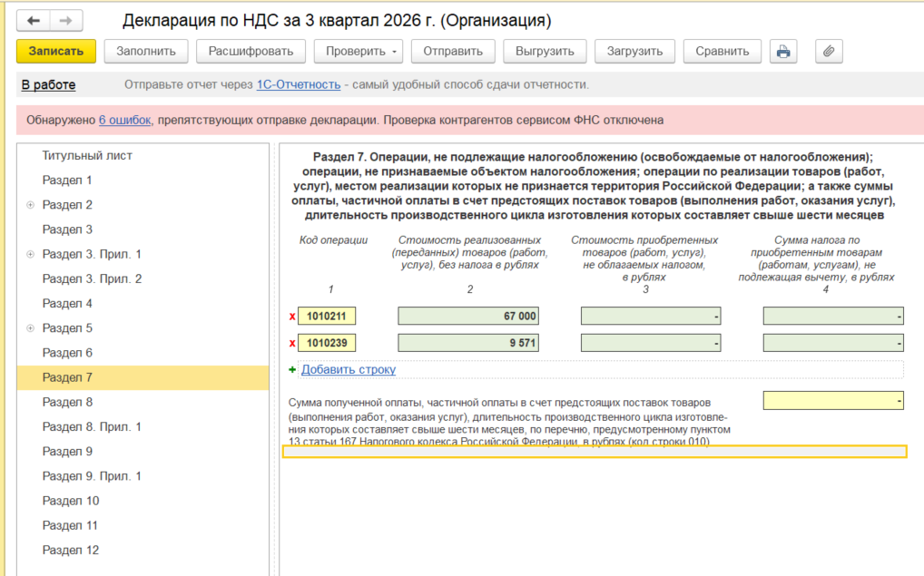Expand the Раздел 3. Прил. 1 node
The width and height of the screenshot is (924, 576).
coord(30,254)
